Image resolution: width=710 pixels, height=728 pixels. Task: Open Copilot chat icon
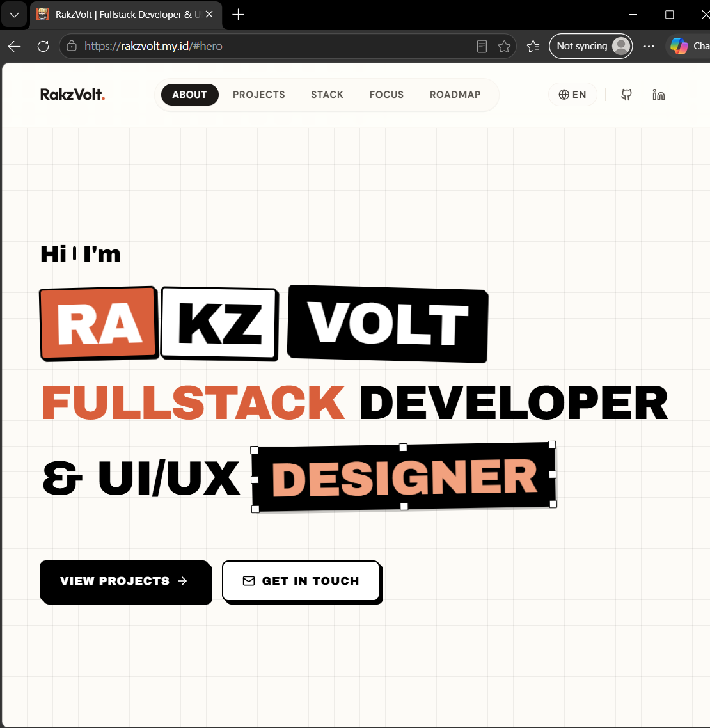click(679, 46)
